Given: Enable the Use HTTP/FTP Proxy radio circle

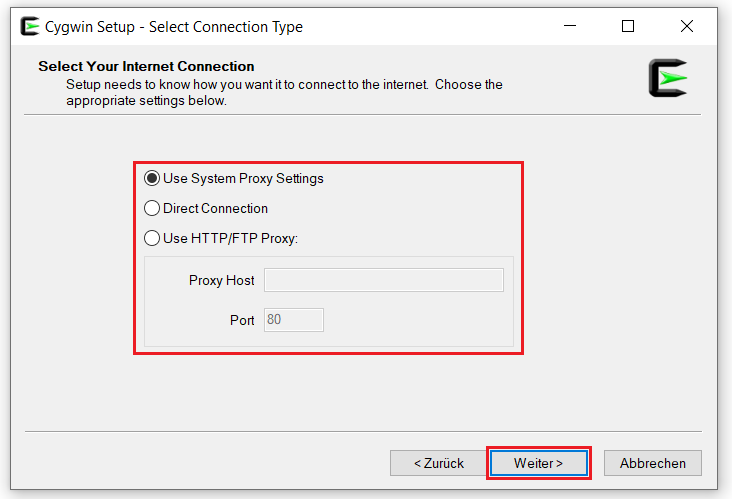Looking at the screenshot, I should coord(152,238).
